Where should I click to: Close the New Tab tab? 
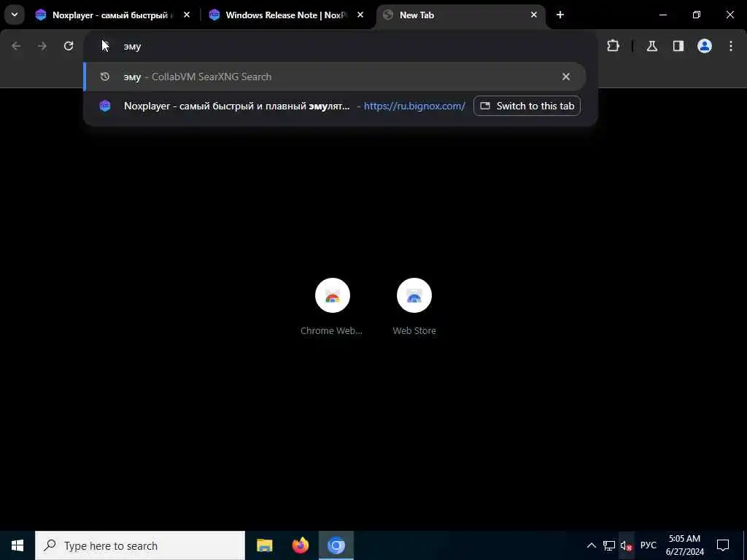coord(533,15)
